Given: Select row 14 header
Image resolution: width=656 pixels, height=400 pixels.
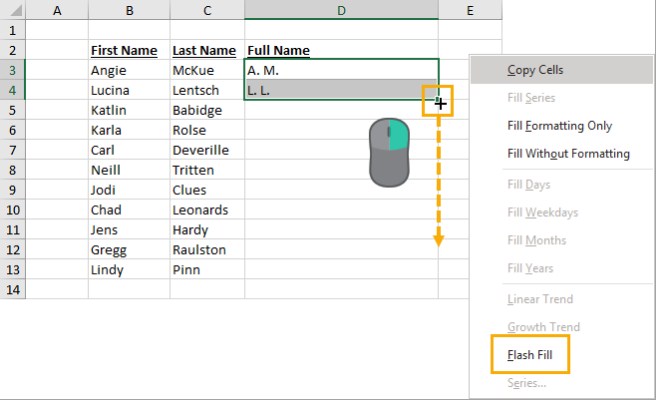Looking at the screenshot, I should pyautogui.click(x=13, y=290).
